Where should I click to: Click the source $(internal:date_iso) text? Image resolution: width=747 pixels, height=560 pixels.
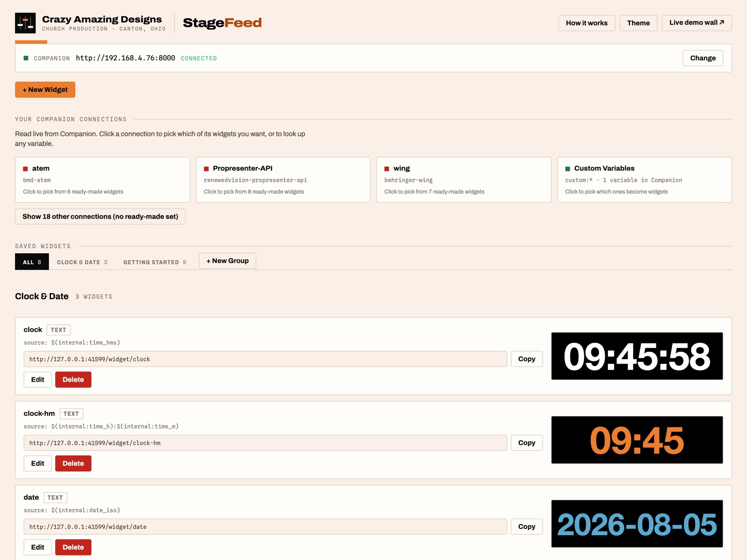click(72, 510)
